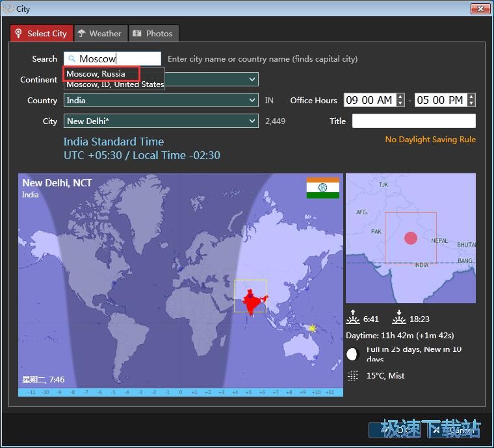
Task: Switch to the Select City tab
Action: pos(42,33)
